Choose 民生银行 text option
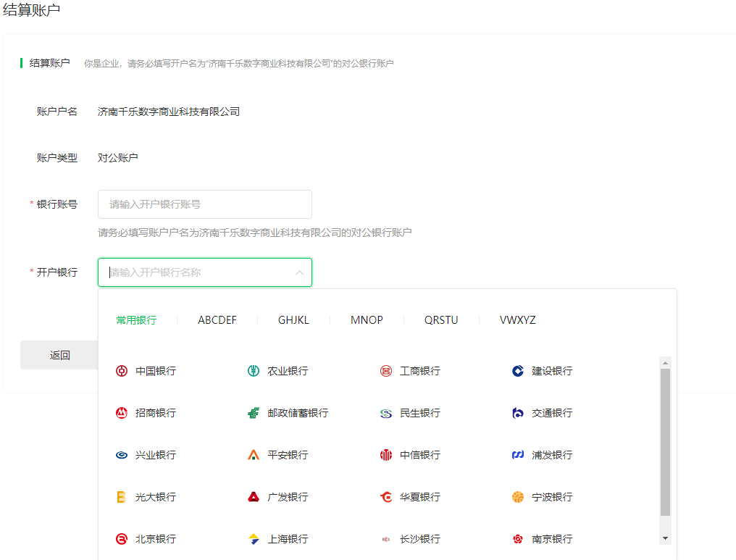Viewport: 736px width, 560px height. [x=420, y=413]
